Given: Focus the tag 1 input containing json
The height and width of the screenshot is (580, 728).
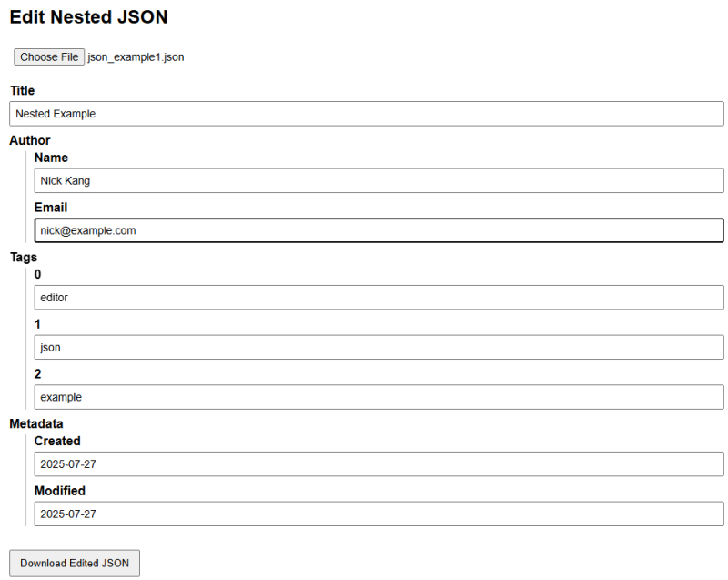Looking at the screenshot, I should (x=379, y=347).
